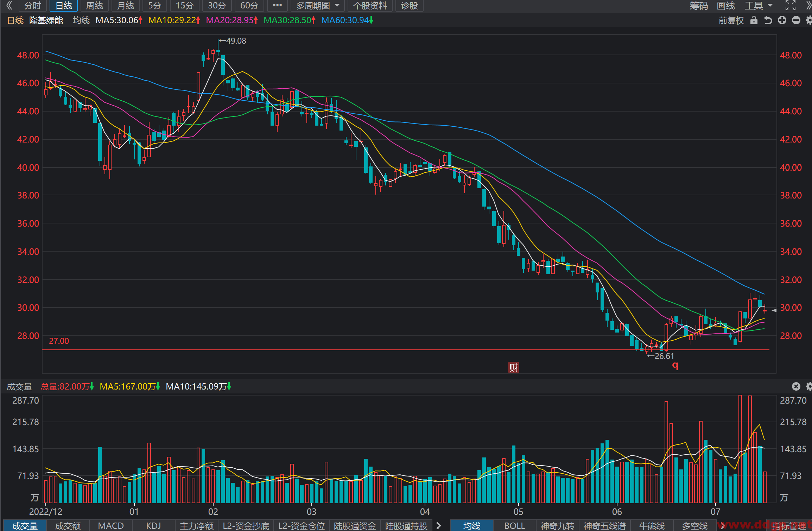Select the 牛熊线 indicator tab

pyautogui.click(x=652, y=526)
